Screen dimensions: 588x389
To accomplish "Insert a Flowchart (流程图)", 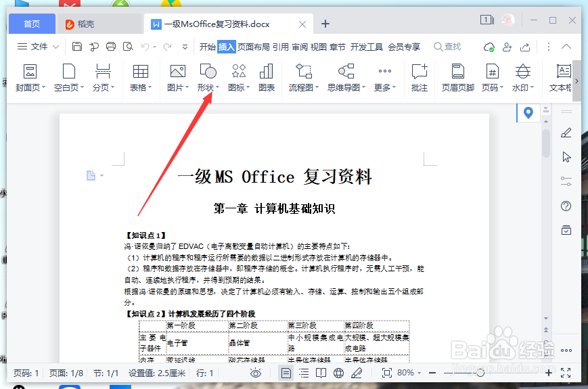I will 304,78.
